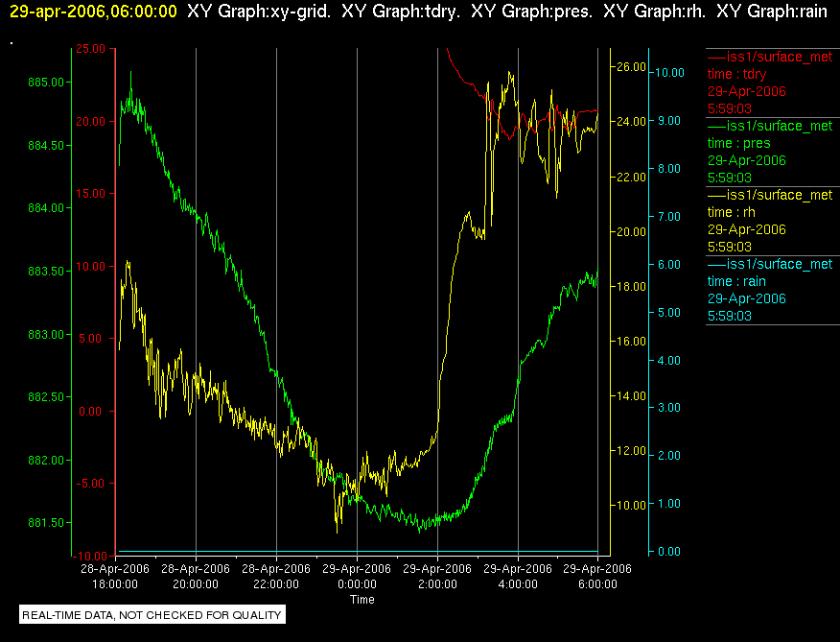Click the 20.00 yellow humidity axis value
This screenshot has height=642, width=840.
click(631, 231)
